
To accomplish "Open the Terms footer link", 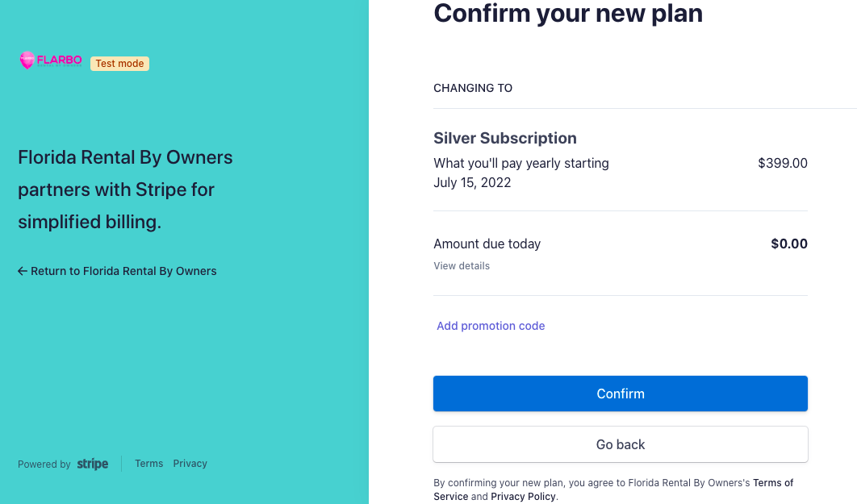I will tap(148, 463).
